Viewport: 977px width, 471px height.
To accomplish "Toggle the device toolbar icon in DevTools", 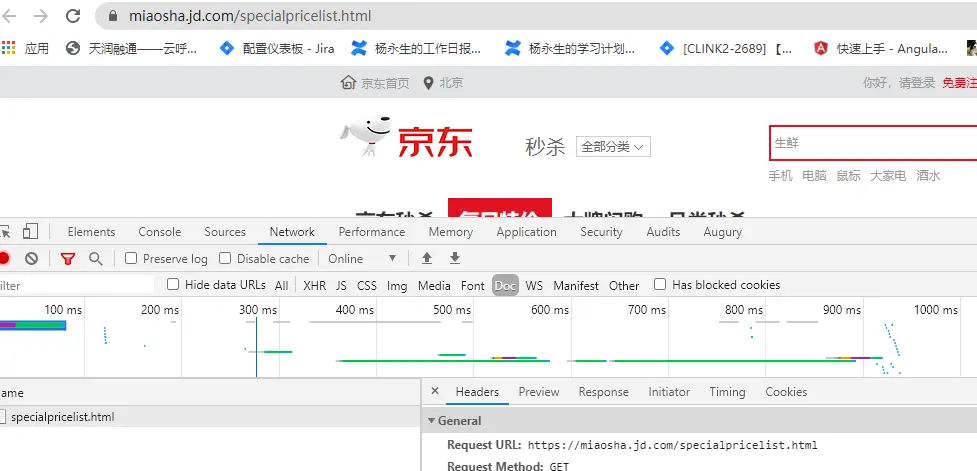I will [x=30, y=232].
